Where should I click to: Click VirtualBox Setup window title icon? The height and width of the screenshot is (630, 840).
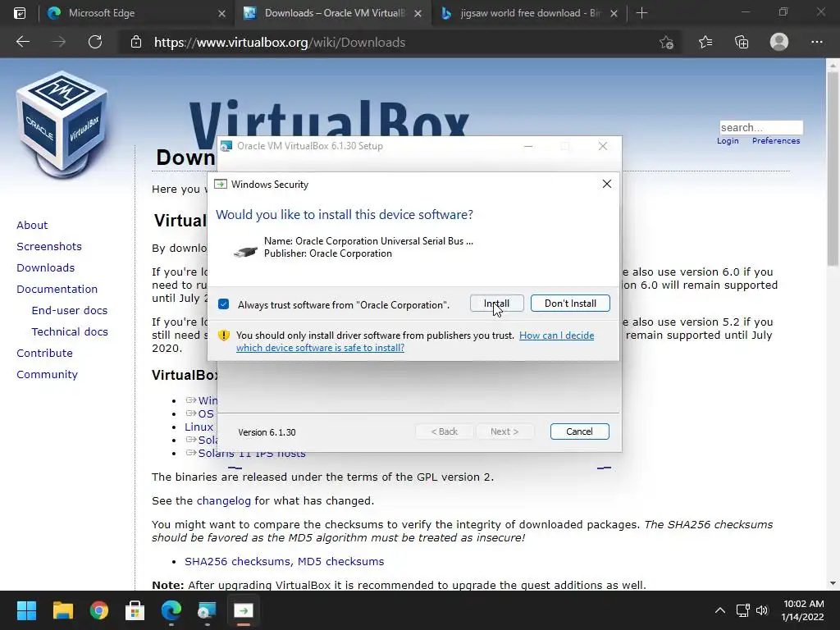[226, 146]
